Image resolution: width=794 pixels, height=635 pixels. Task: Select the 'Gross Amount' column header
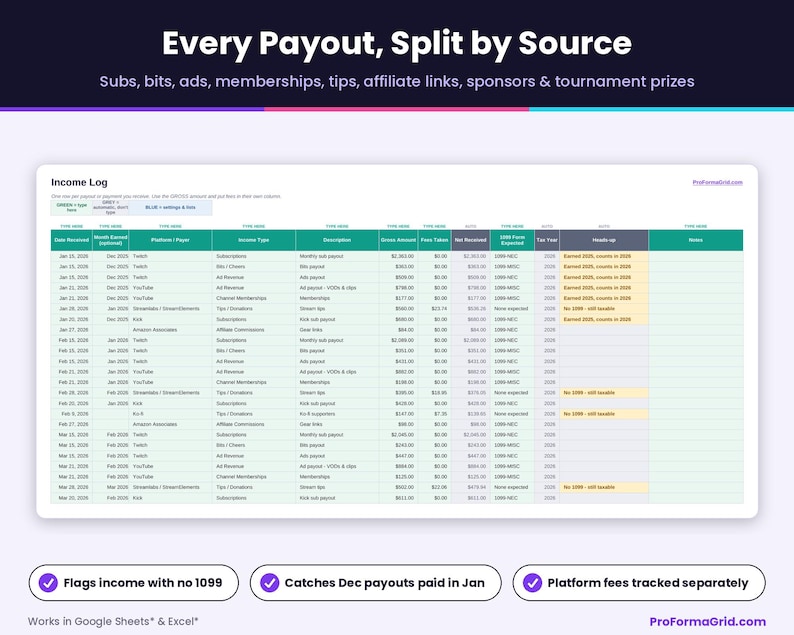click(x=399, y=240)
